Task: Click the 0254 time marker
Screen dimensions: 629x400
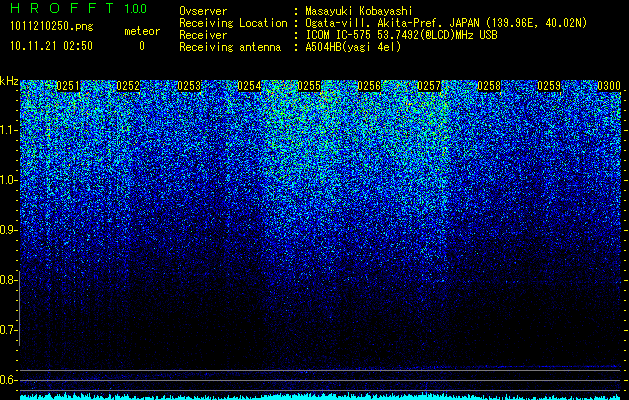Action: pos(249,86)
